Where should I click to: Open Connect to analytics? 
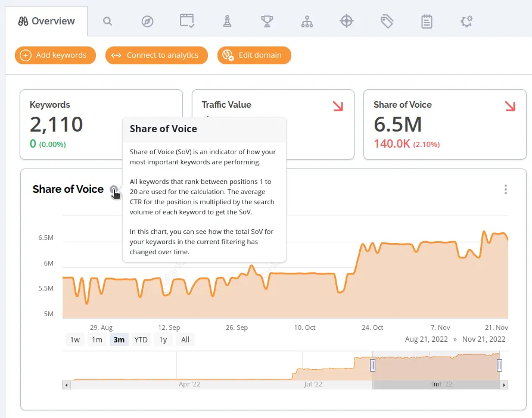tap(156, 55)
